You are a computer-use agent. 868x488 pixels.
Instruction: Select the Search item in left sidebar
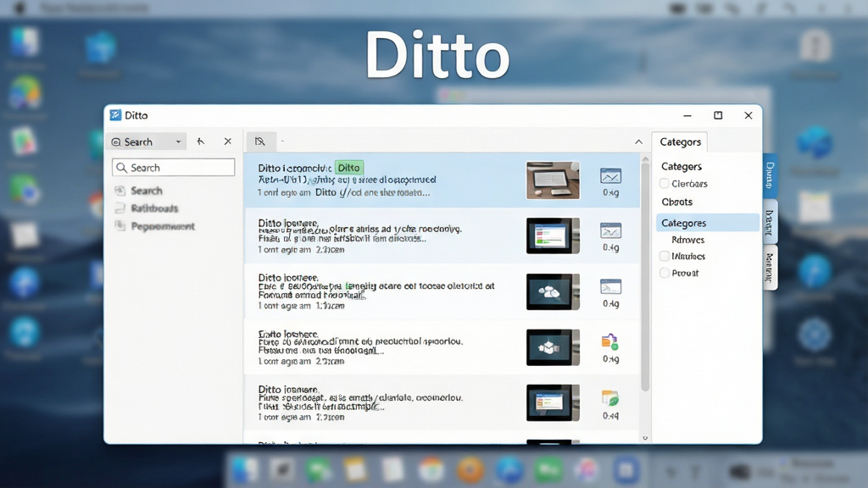pos(147,191)
